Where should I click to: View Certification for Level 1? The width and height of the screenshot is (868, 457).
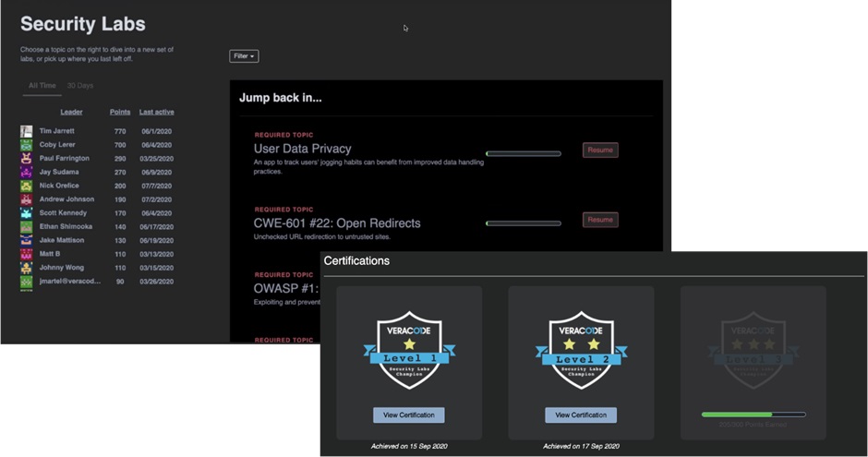tap(408, 415)
